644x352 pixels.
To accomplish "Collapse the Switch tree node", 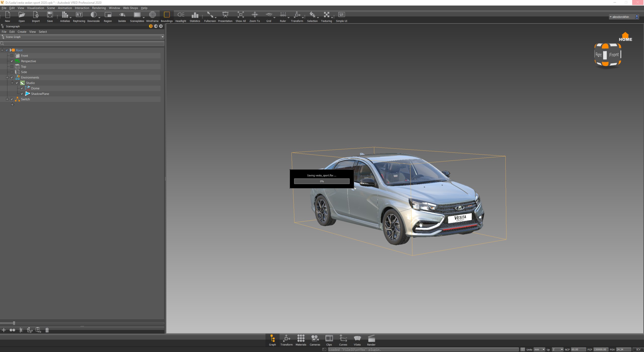I will pyautogui.click(x=7, y=99).
